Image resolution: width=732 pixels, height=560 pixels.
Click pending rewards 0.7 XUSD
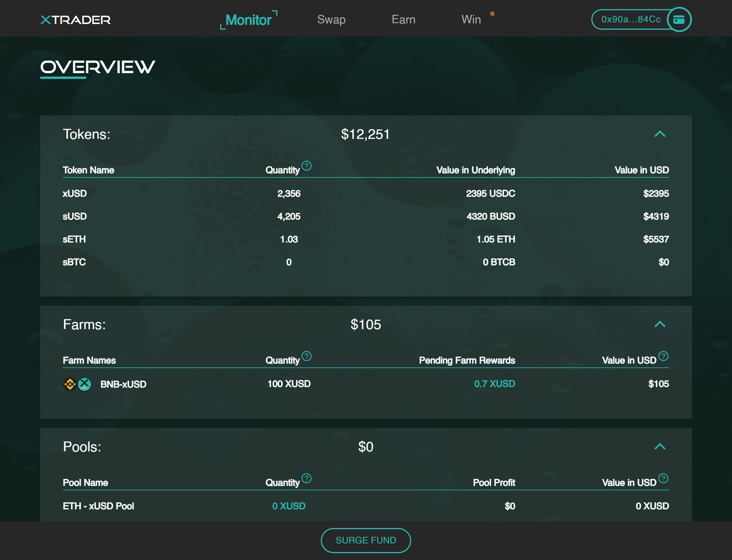pos(494,384)
